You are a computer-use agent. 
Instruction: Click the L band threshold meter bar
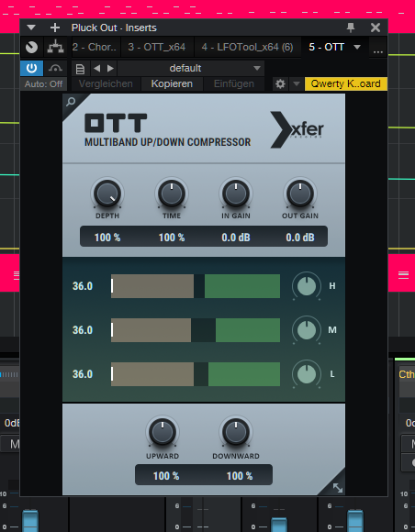(196, 374)
